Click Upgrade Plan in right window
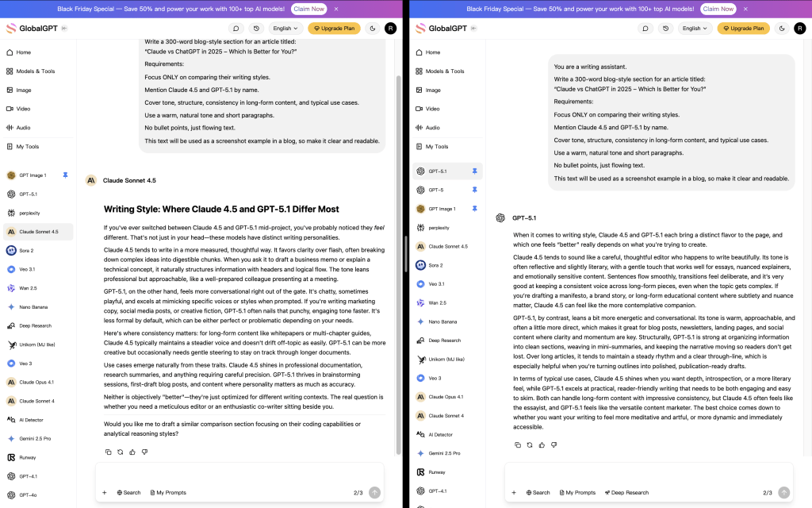 744,29
